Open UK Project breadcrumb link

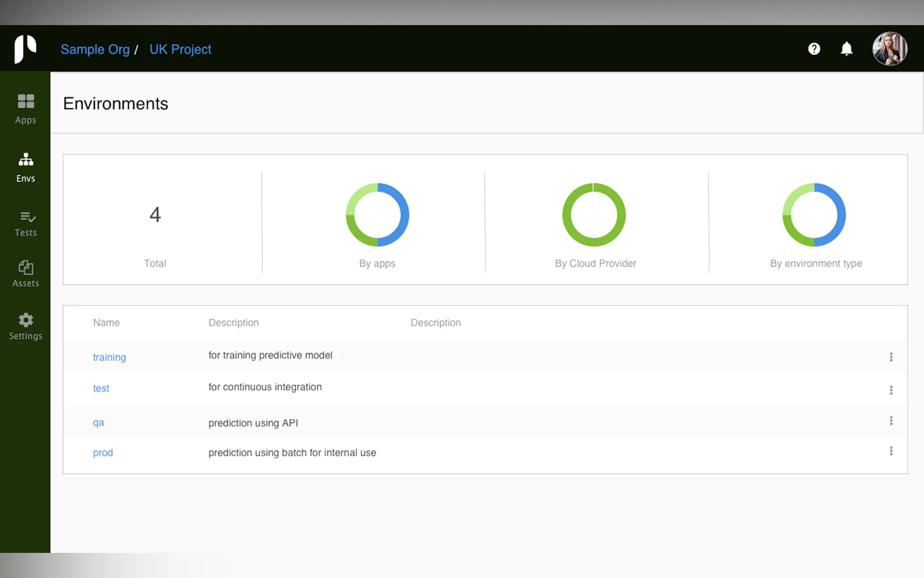tap(180, 49)
